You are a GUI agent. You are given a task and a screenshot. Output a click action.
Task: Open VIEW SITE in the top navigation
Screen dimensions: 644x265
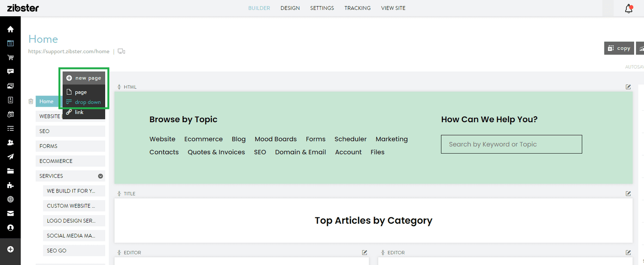[x=393, y=8]
